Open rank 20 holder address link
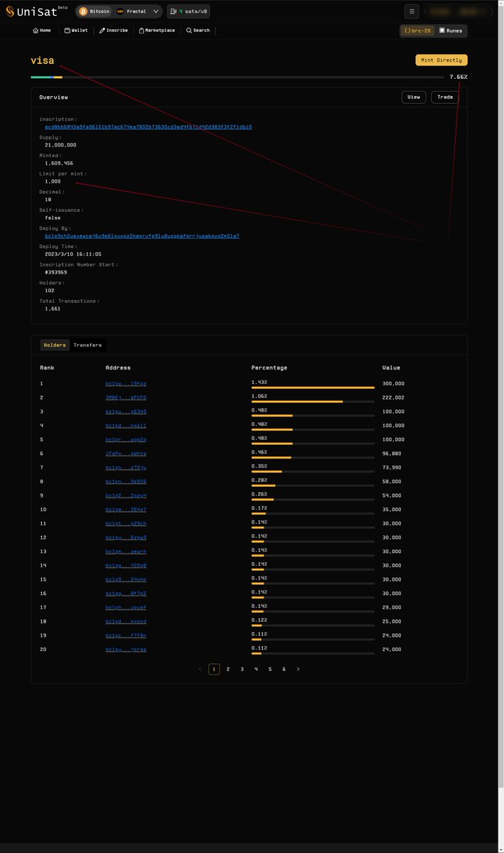Screen dimensions: 504x853 point(126,650)
